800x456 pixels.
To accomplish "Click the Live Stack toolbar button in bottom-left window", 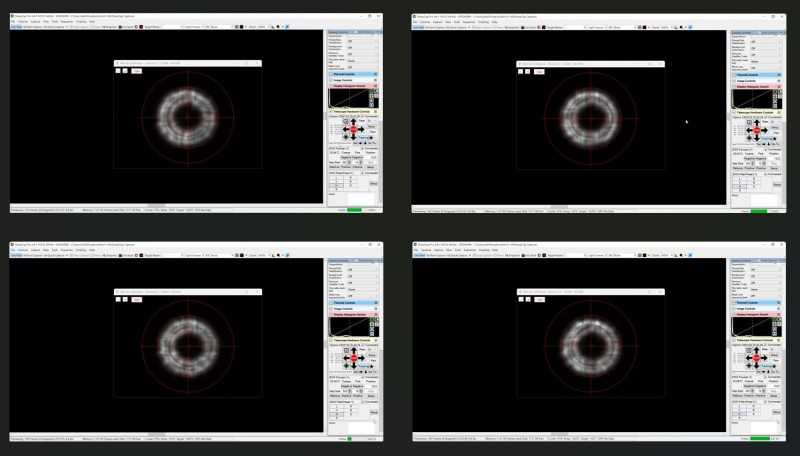I will point(128,255).
